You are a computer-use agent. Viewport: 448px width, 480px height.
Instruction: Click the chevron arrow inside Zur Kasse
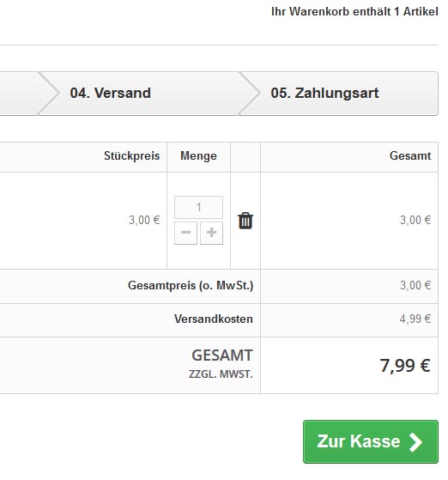[x=415, y=441]
